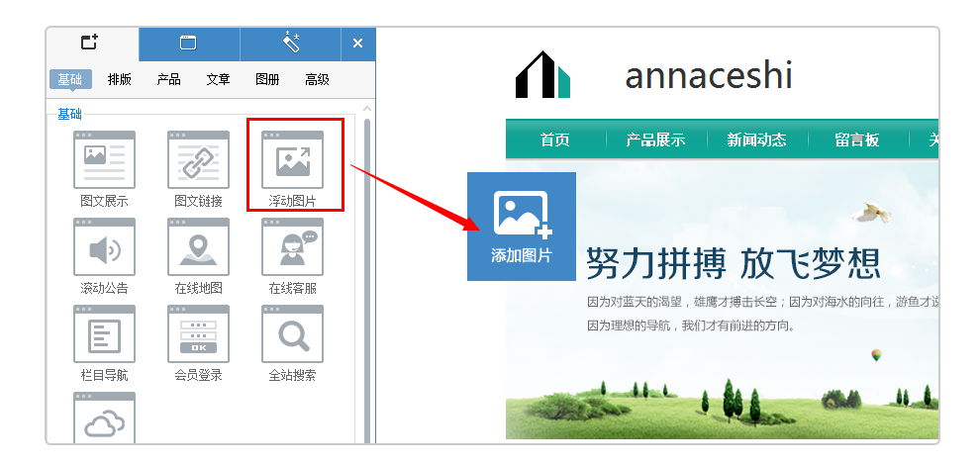
Task: Select the 图文链接 module icon
Action: 198,160
